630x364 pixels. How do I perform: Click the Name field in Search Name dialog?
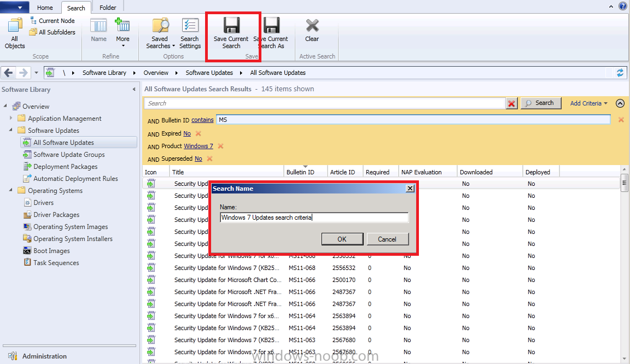pos(314,218)
